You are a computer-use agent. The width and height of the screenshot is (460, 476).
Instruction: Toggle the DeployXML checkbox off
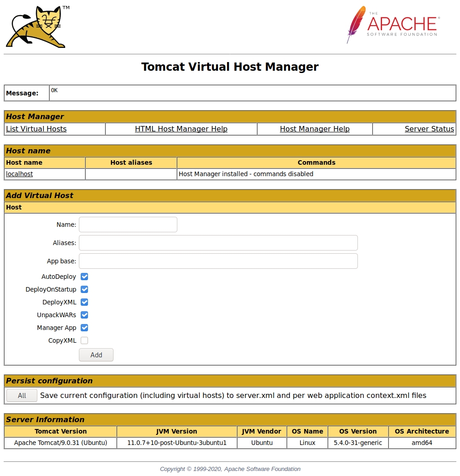click(x=84, y=302)
